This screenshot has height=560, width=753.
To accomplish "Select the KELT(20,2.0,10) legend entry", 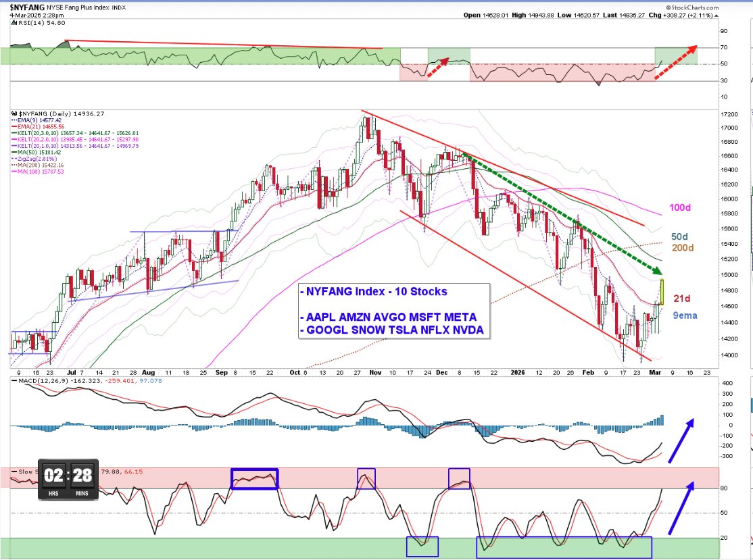I will coord(75,139).
